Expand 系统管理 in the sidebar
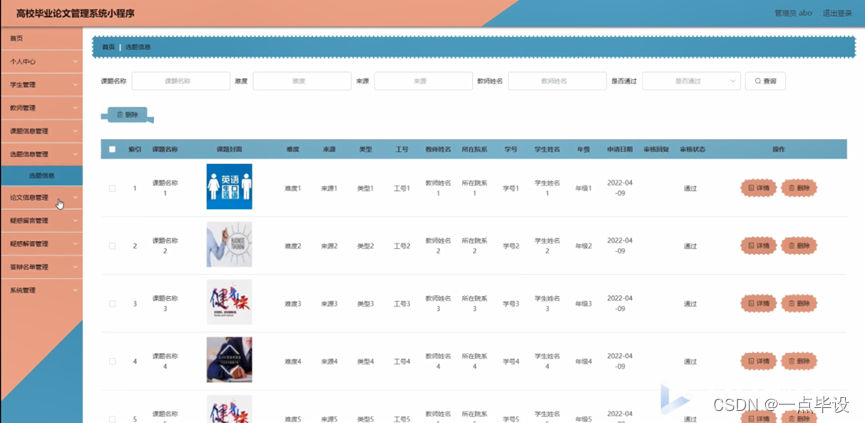Viewport: 865px width, 423px height. coord(41,290)
